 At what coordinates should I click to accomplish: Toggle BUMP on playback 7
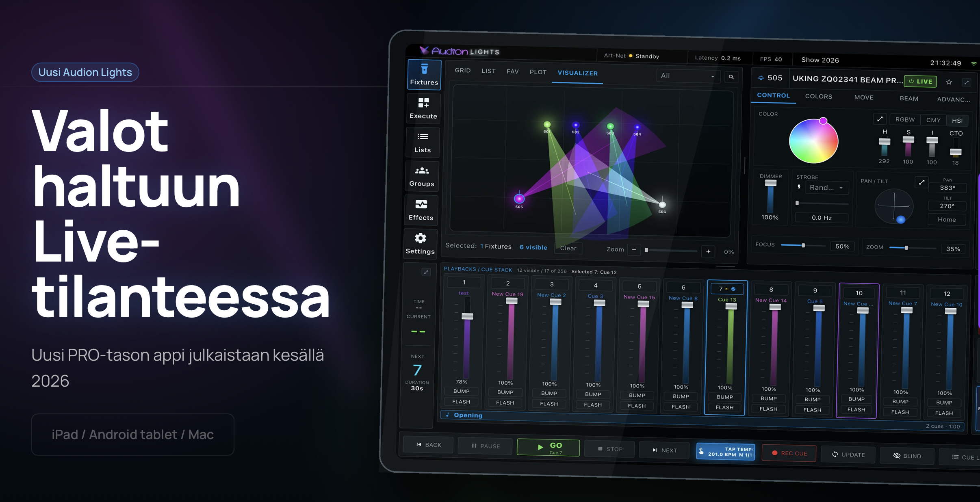(725, 397)
